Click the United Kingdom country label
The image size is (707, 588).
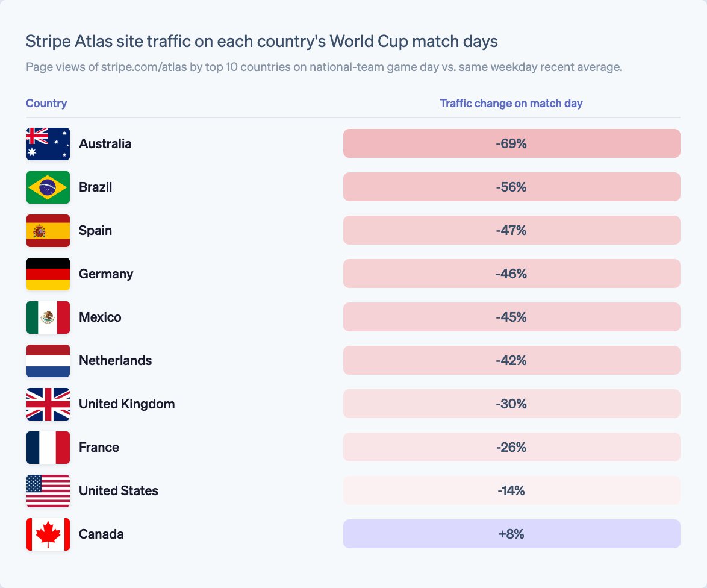click(x=126, y=404)
